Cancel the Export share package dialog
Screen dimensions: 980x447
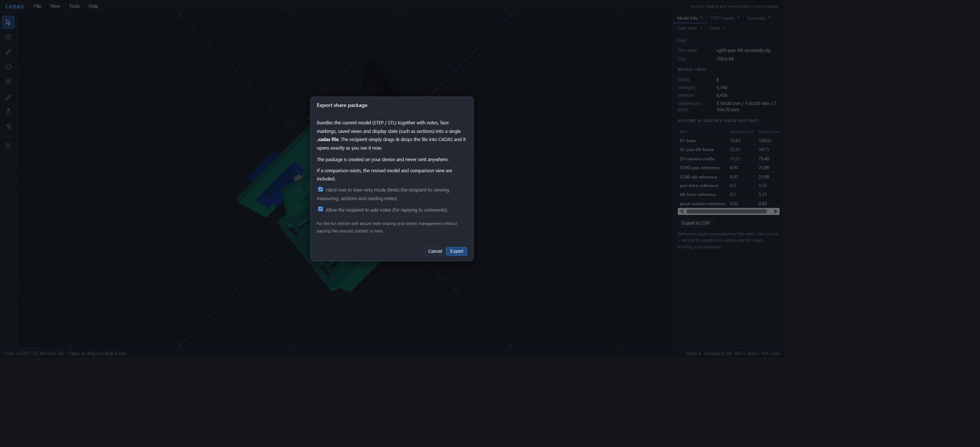point(435,251)
